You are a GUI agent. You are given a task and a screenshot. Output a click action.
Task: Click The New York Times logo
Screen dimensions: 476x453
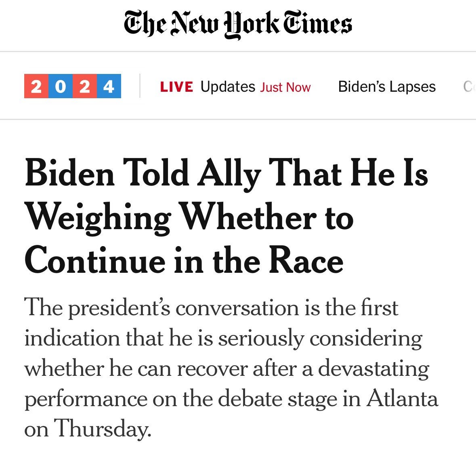(238, 24)
